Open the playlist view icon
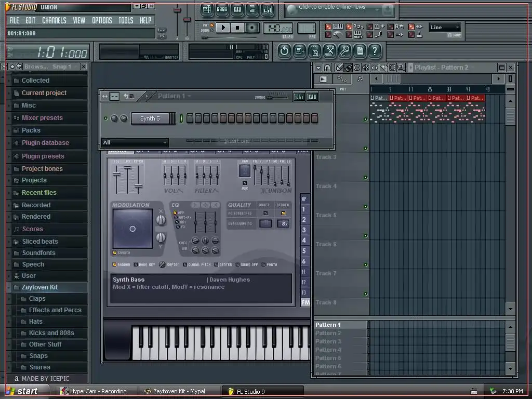The height and width of the screenshot is (399, 532). (x=207, y=9)
